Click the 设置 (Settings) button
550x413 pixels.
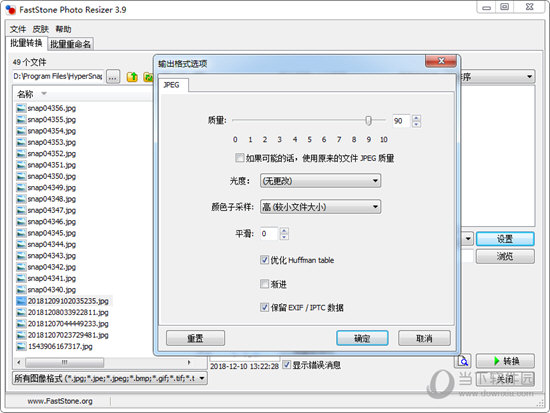point(505,239)
